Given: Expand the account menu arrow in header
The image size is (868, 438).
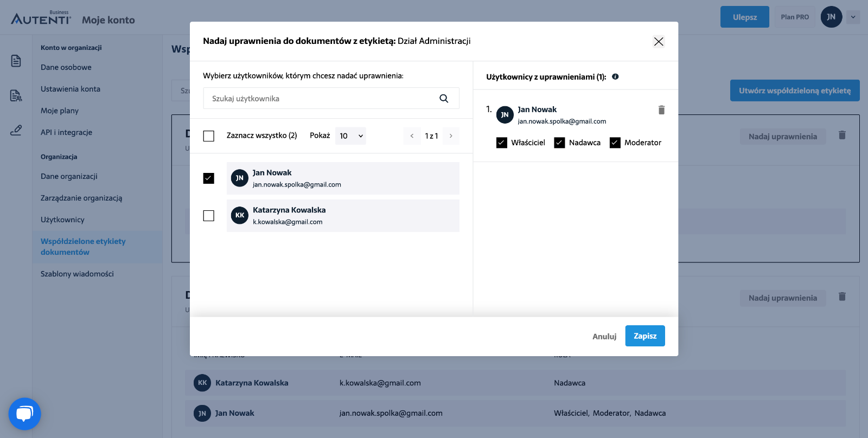Looking at the screenshot, I should (x=853, y=17).
